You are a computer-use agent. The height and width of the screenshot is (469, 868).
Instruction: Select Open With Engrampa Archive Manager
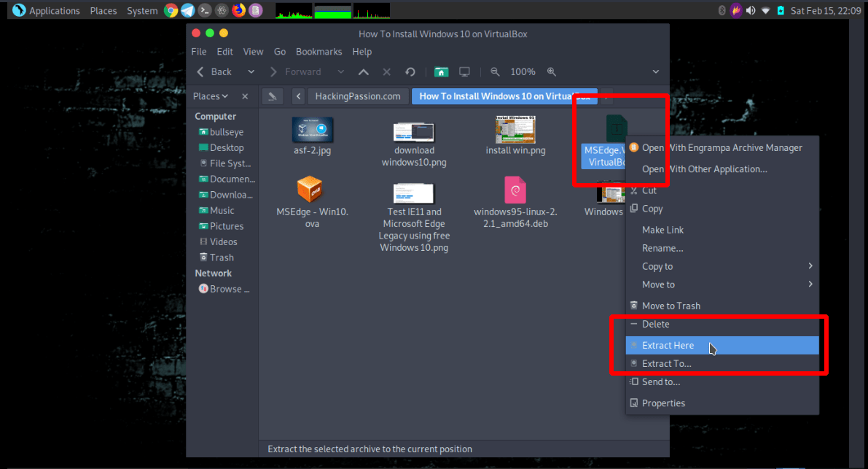click(722, 148)
